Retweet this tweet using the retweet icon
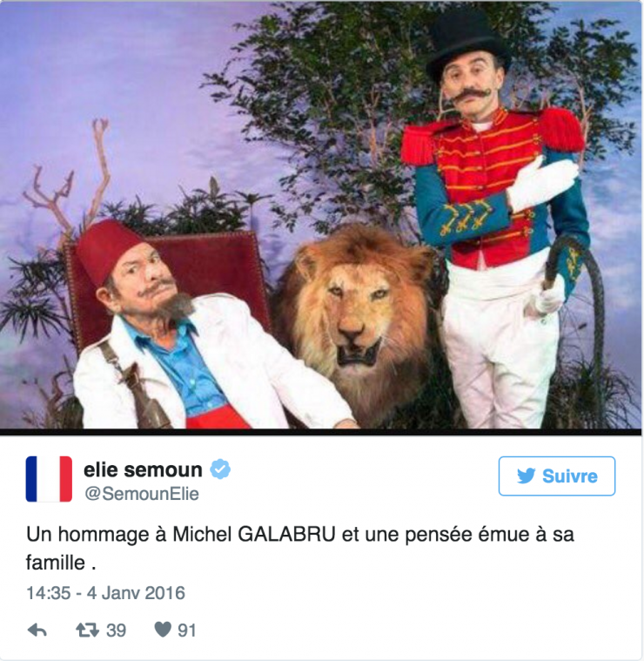 (x=87, y=631)
